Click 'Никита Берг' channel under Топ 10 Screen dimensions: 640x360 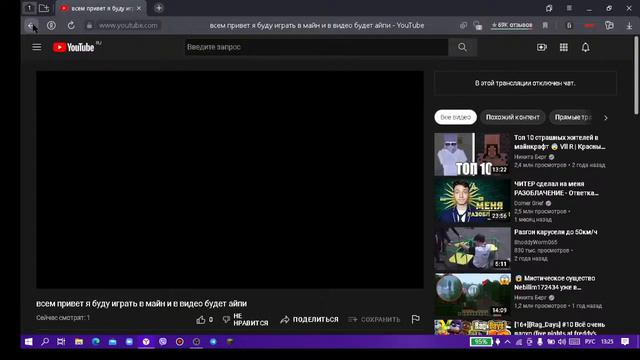[530, 157]
